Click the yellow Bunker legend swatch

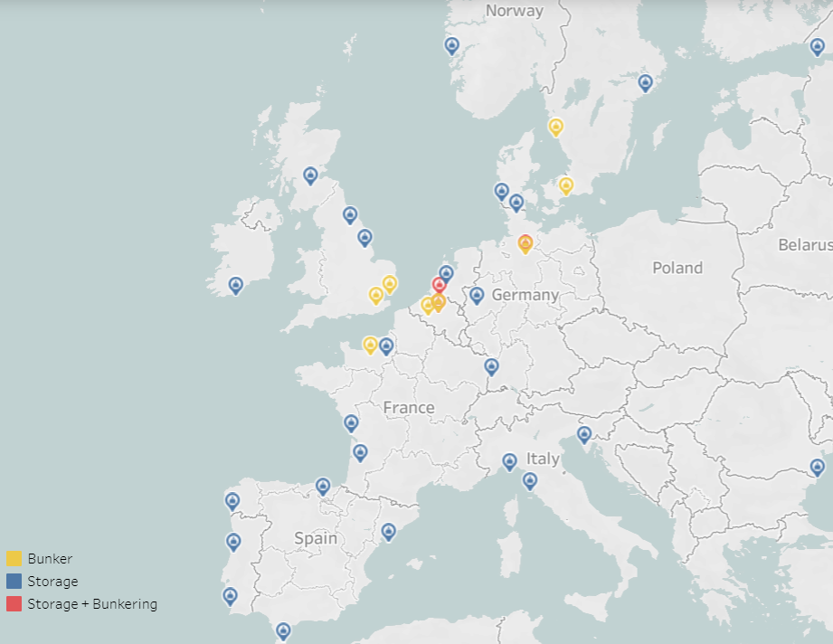pos(14,558)
